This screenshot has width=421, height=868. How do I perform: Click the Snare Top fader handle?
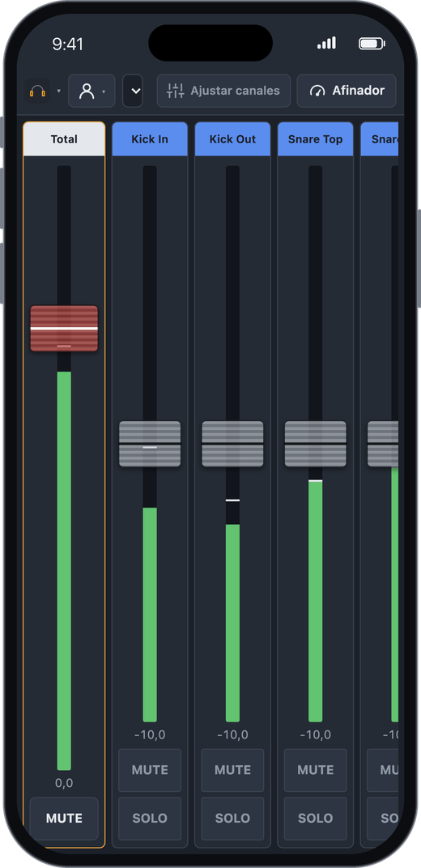315,444
